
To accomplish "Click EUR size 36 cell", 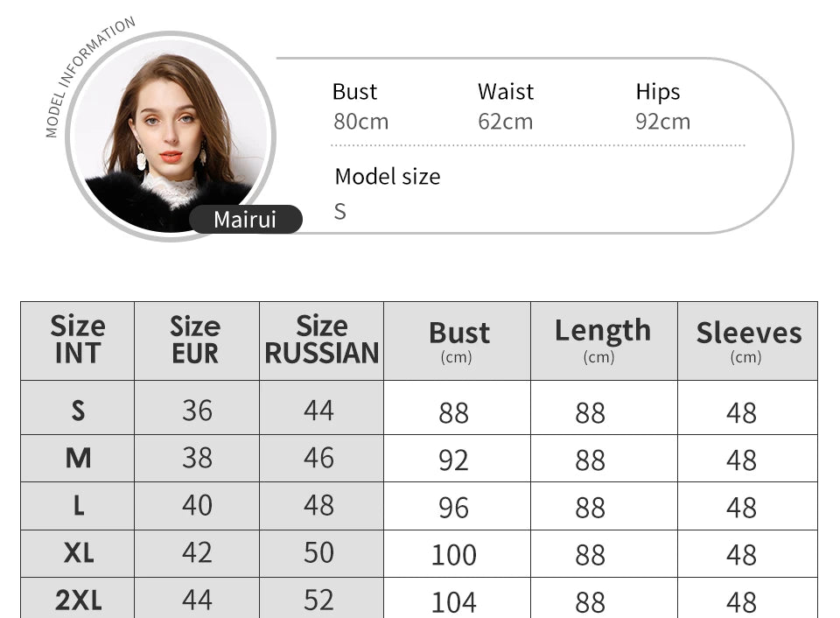I will tap(197, 410).
